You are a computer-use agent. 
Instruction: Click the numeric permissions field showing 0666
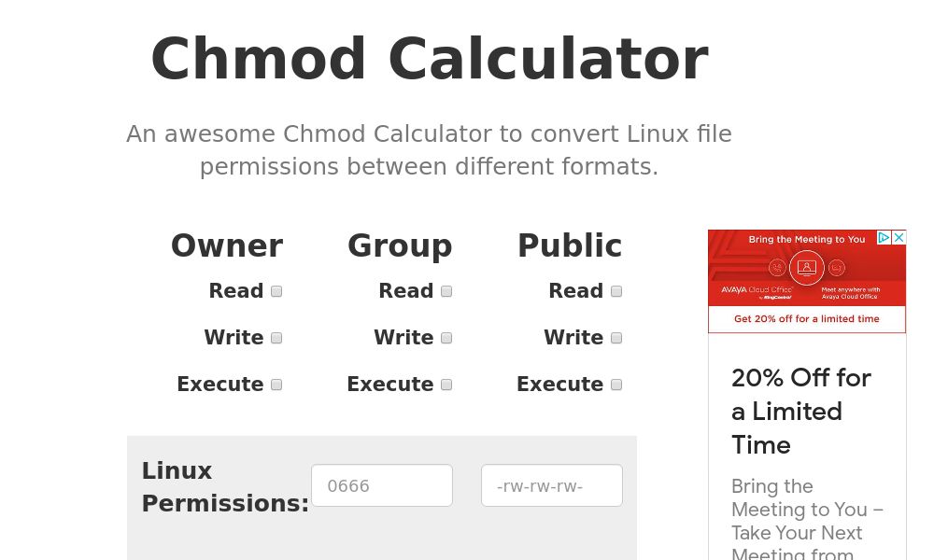pos(382,485)
